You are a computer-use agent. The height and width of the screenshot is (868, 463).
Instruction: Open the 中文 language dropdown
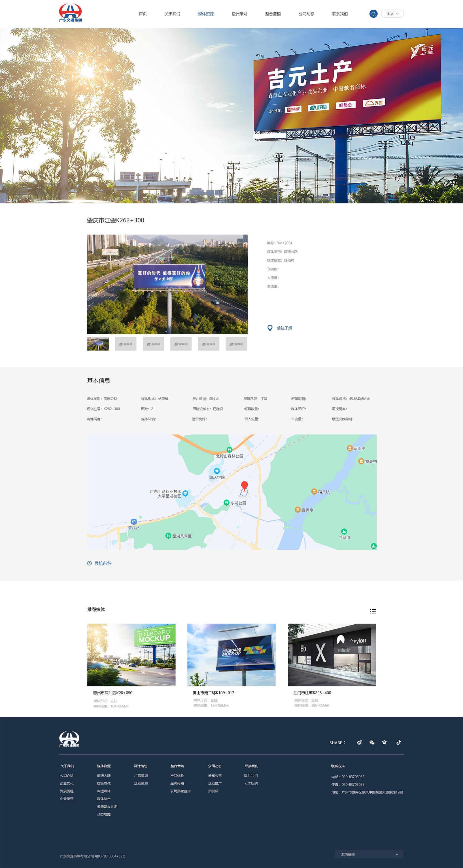(x=392, y=14)
